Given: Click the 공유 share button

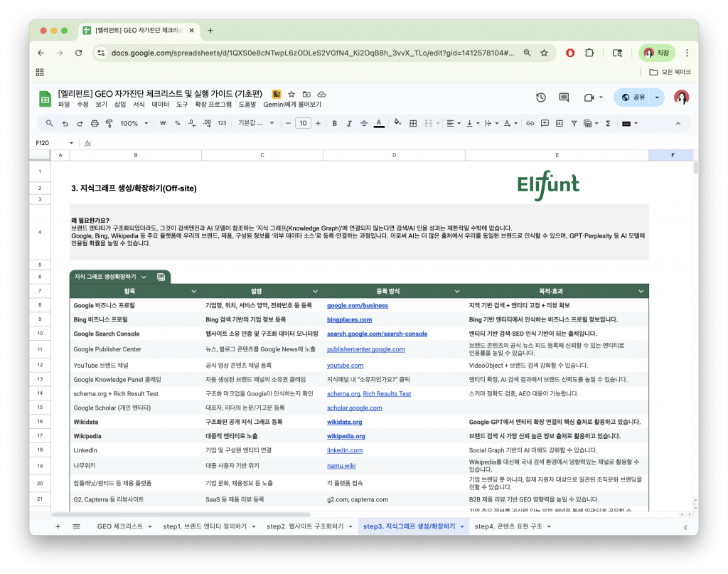Looking at the screenshot, I should click(633, 97).
